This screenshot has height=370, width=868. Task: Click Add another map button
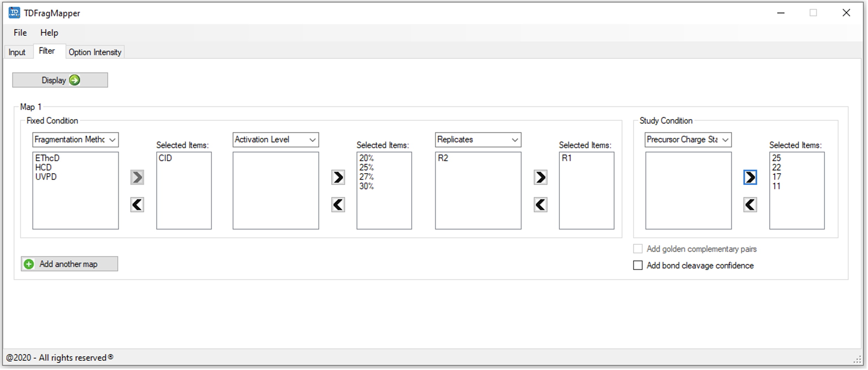(x=69, y=264)
